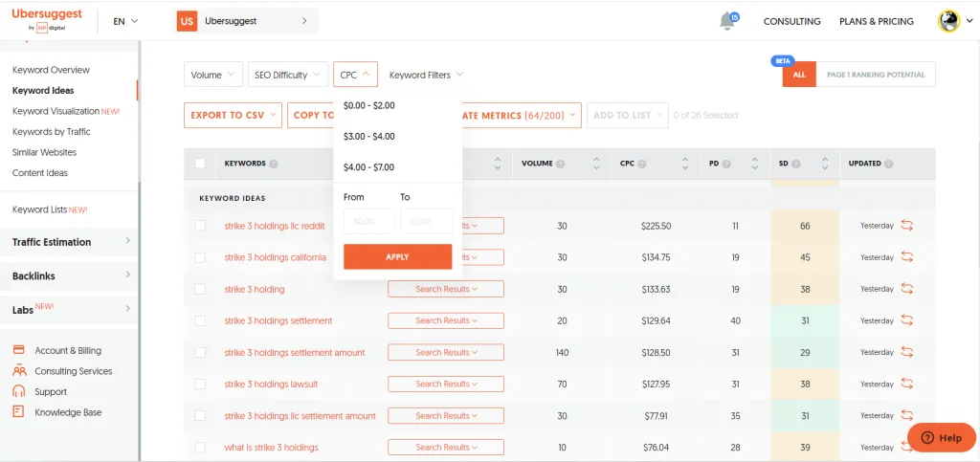The width and height of the screenshot is (980, 462).
Task: Click the Account & Billing card icon
Action: [19, 350]
